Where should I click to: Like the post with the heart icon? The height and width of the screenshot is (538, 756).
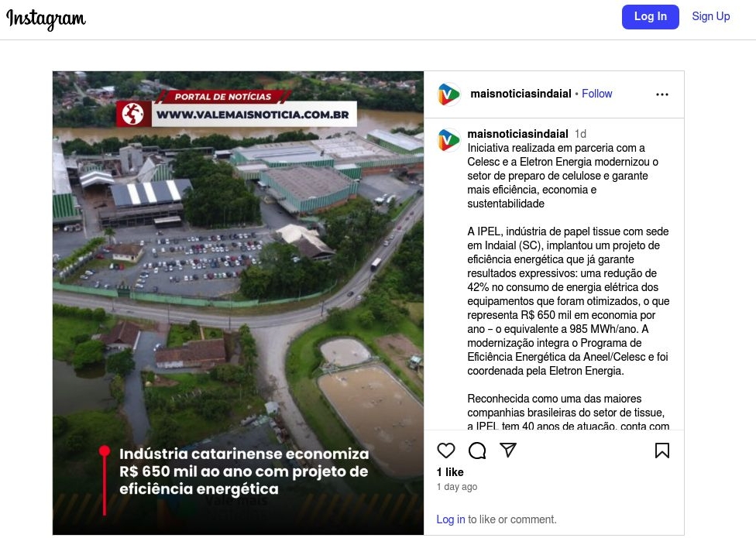pos(445,451)
